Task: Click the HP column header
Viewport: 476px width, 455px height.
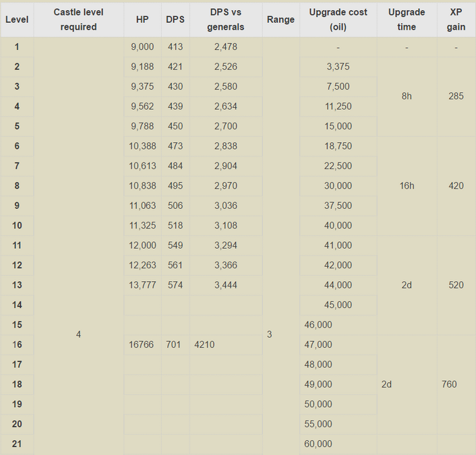Action: tap(142, 20)
